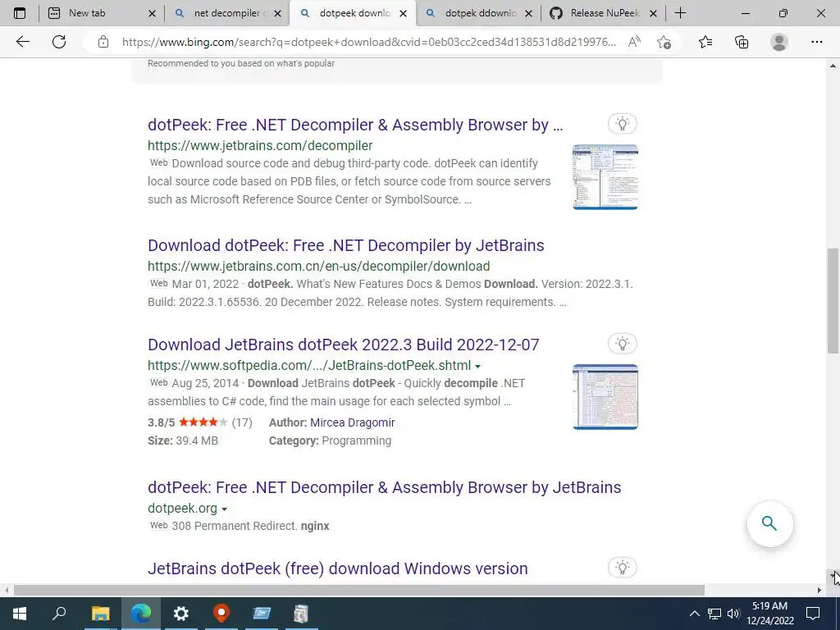Click the 'Mircea Dragomir' author link
The height and width of the screenshot is (630, 840).
tap(353, 422)
